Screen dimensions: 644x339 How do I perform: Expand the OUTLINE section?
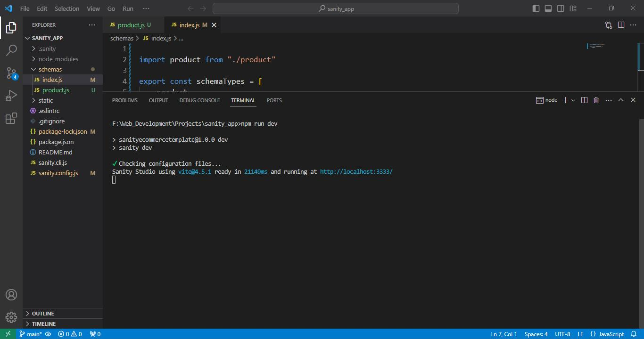[63, 314]
